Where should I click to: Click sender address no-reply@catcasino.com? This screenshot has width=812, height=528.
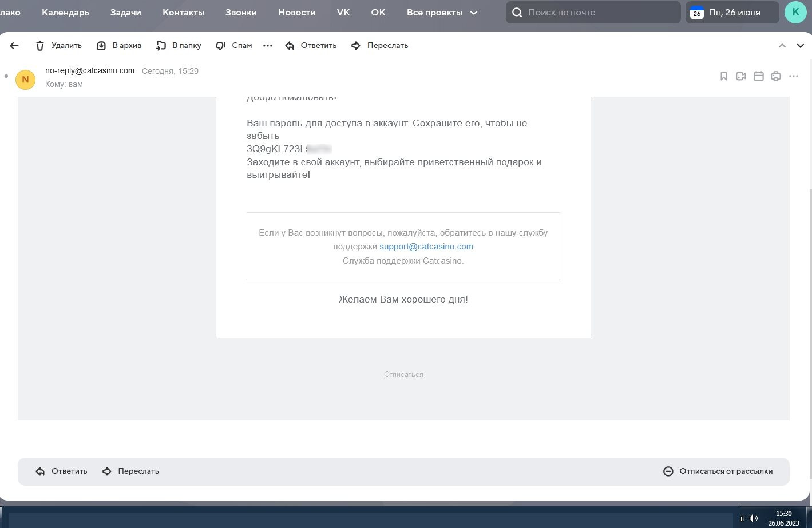[90, 71]
